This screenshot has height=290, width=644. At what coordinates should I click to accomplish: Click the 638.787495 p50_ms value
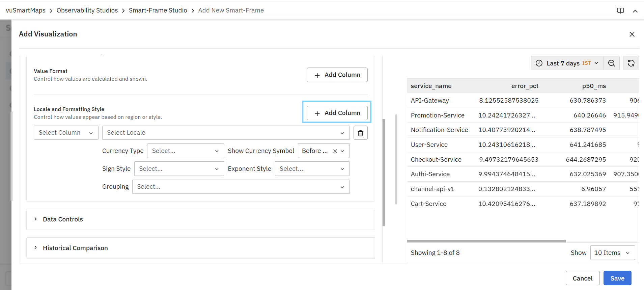pos(588,130)
